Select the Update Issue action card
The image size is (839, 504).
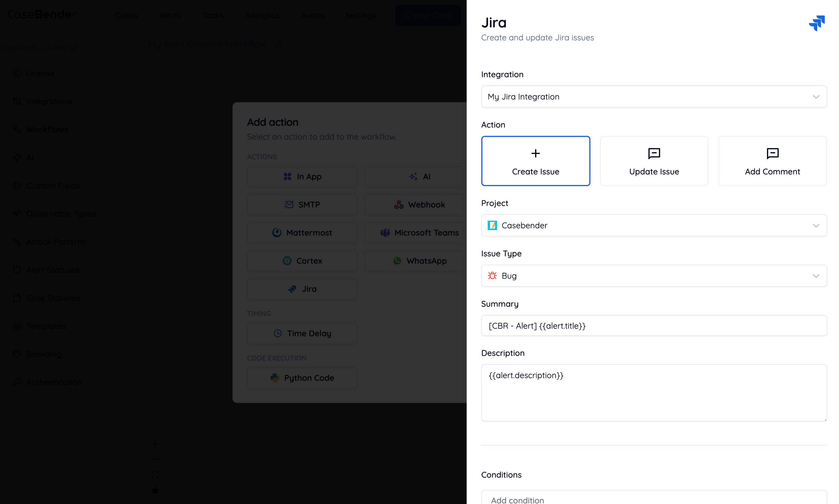(x=654, y=161)
